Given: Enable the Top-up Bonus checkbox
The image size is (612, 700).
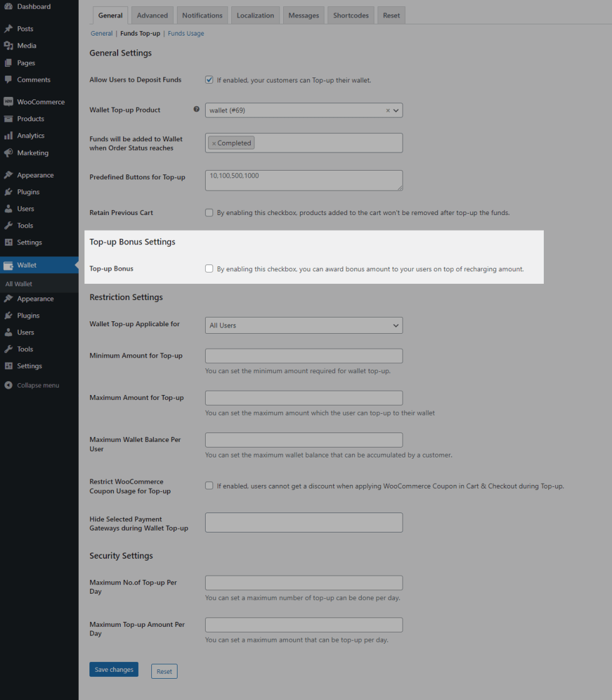Looking at the screenshot, I should (209, 268).
